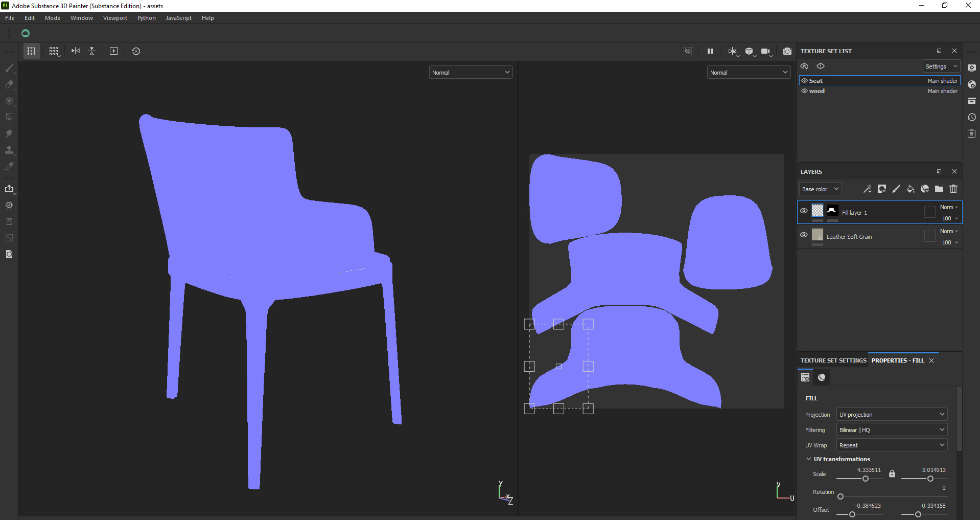This screenshot has width=980, height=520.
Task: Add a paint layer with brush icon
Action: click(896, 189)
